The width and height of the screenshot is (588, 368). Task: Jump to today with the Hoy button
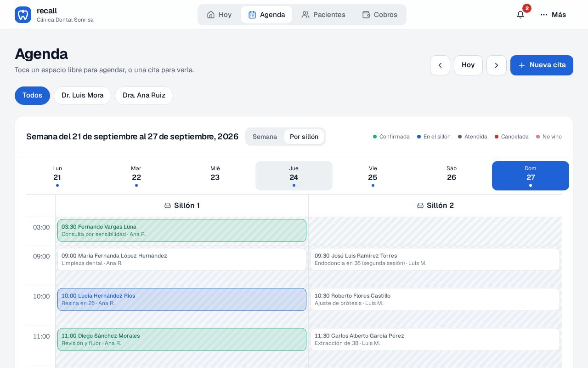pos(468,65)
